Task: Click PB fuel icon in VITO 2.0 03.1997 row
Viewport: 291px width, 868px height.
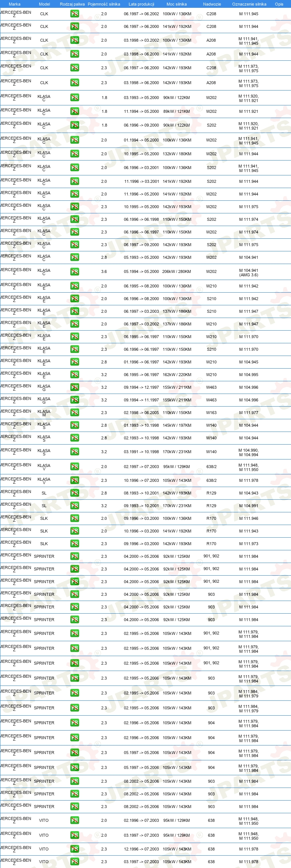Action: 74,835
